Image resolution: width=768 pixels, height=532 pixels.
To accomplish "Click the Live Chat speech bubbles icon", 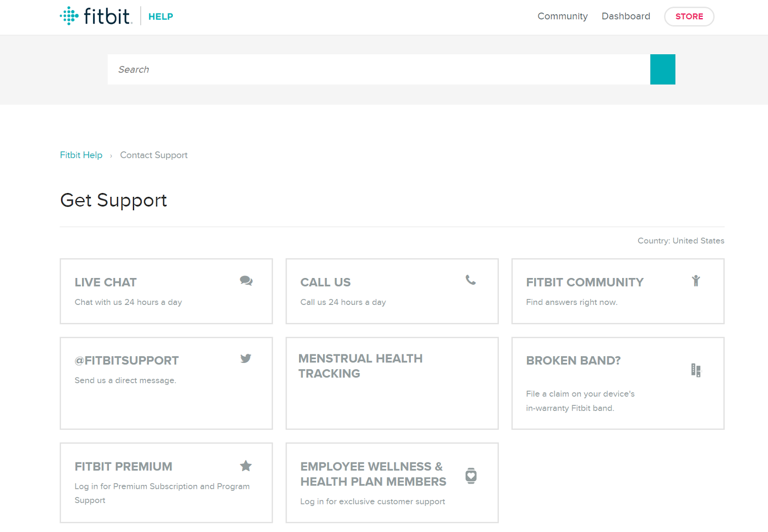I will point(246,281).
